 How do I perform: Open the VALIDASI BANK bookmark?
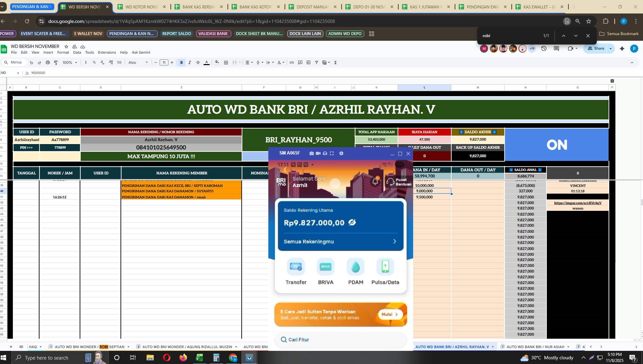click(x=213, y=34)
